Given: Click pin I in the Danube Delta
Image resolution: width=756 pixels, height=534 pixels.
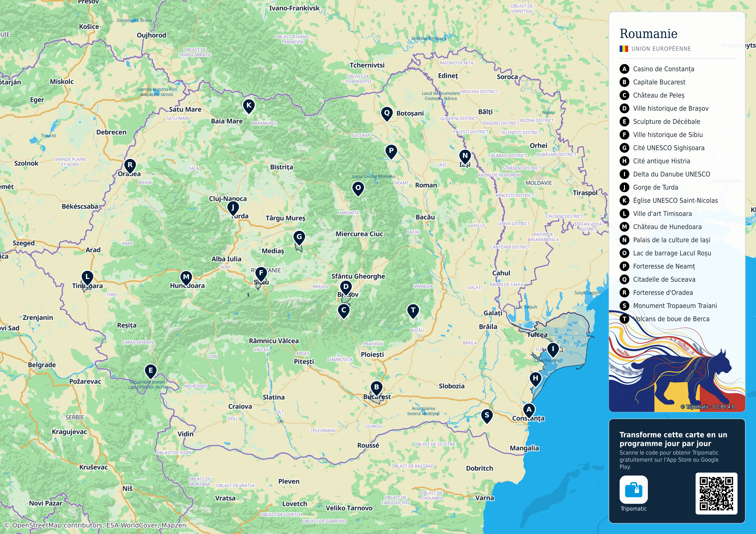Looking at the screenshot, I should click(x=553, y=350).
